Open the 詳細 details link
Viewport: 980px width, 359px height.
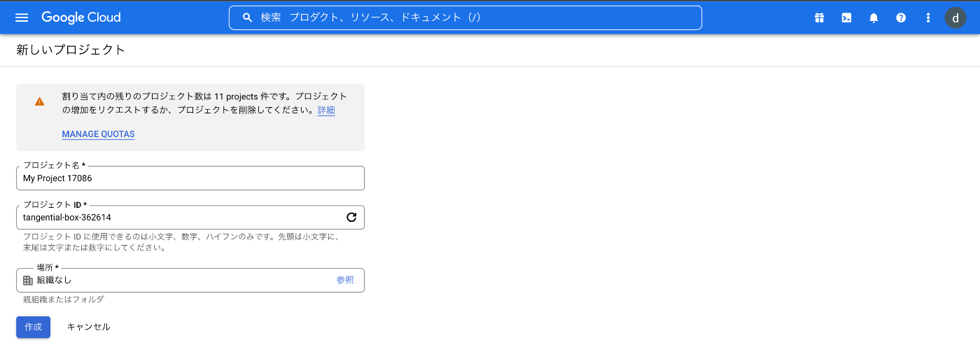[326, 110]
